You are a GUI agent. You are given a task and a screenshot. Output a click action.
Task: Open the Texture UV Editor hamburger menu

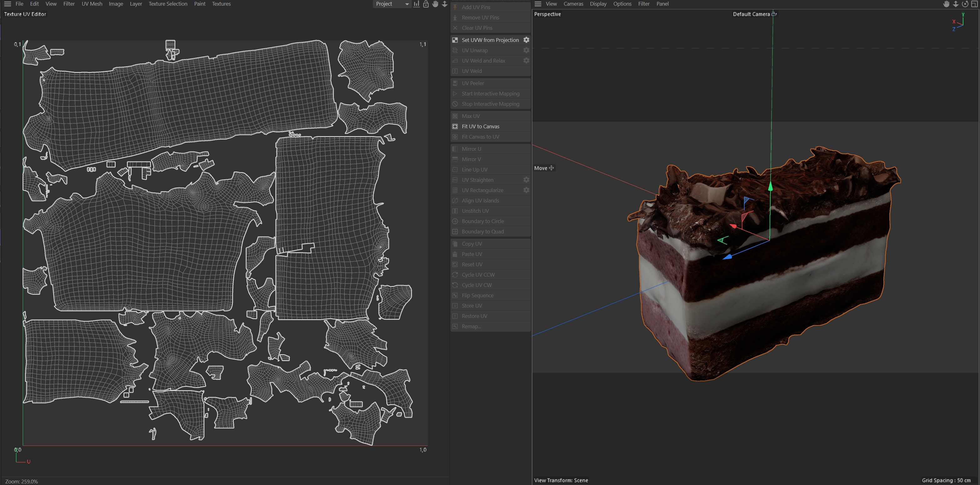coord(8,4)
